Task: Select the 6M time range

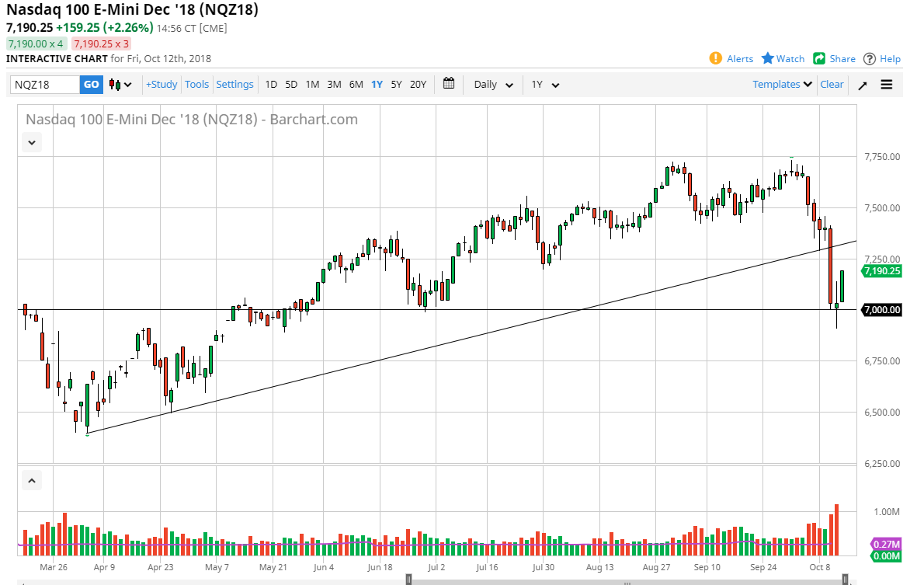Action: pos(356,84)
